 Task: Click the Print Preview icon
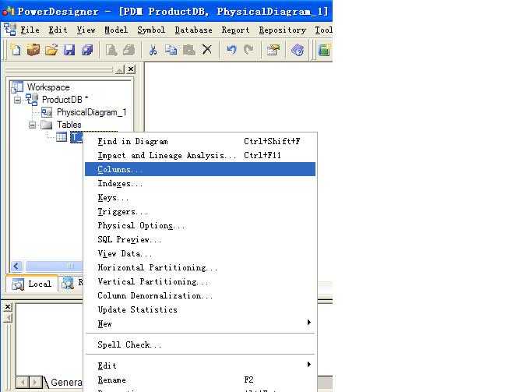pos(111,50)
